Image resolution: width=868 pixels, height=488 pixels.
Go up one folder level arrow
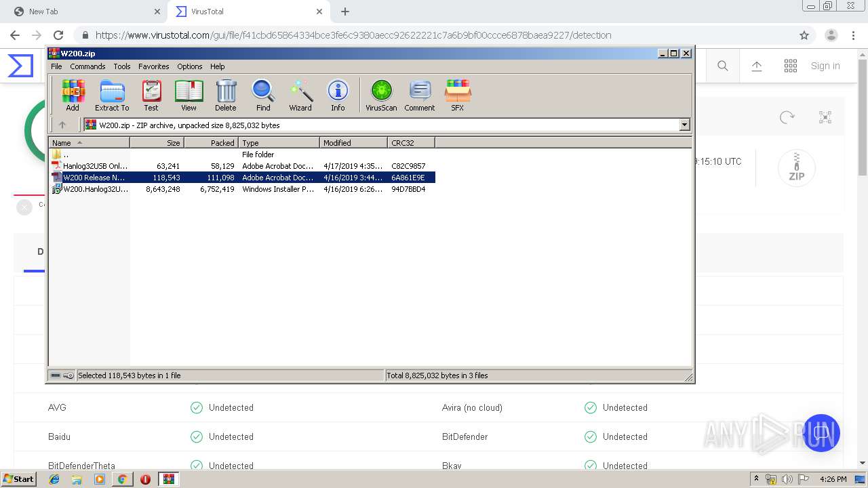(x=62, y=125)
